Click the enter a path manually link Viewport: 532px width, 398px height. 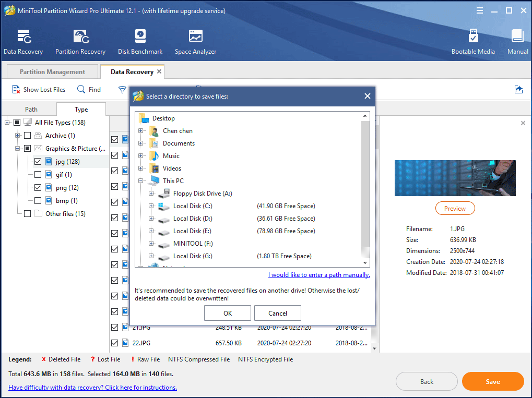[x=319, y=275]
